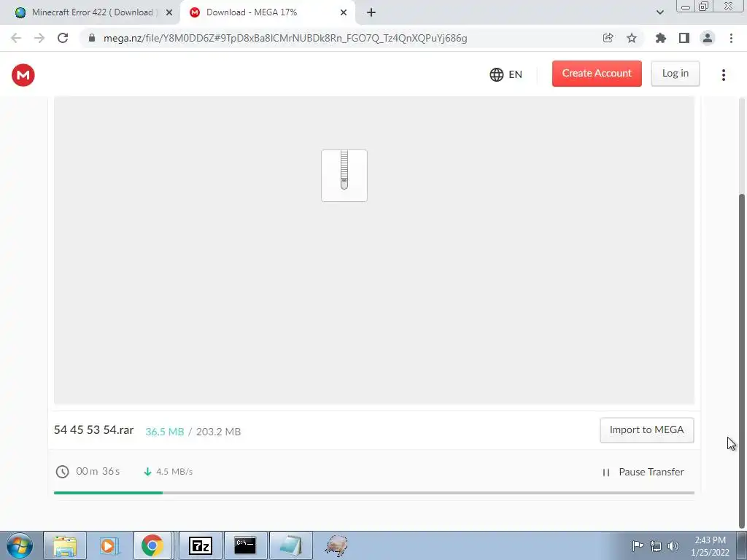This screenshot has width=747, height=560.
Task: Open a new browser tab
Action: pos(371,12)
